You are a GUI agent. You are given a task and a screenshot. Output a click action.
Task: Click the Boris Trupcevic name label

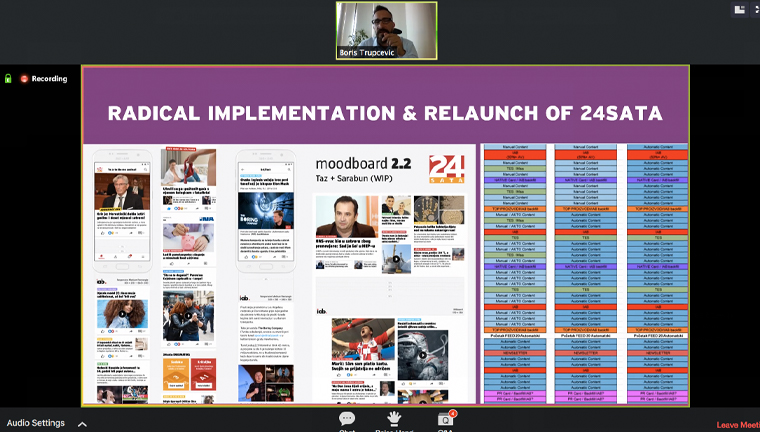point(367,52)
